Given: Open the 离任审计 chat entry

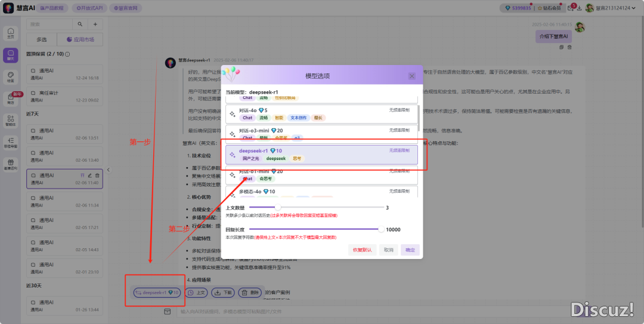Looking at the screenshot, I should coord(64,96).
